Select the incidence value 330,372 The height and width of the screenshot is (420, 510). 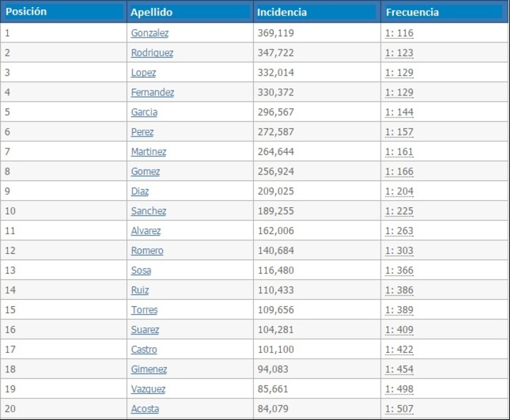click(x=276, y=93)
